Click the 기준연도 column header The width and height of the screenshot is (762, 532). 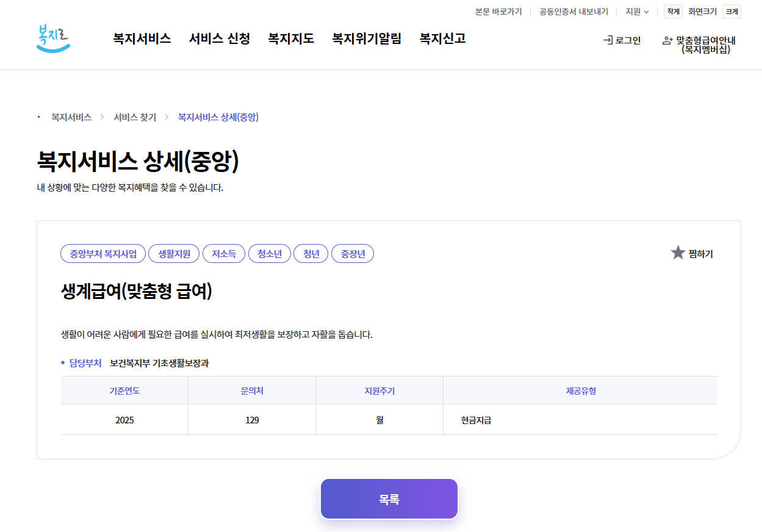[124, 390]
